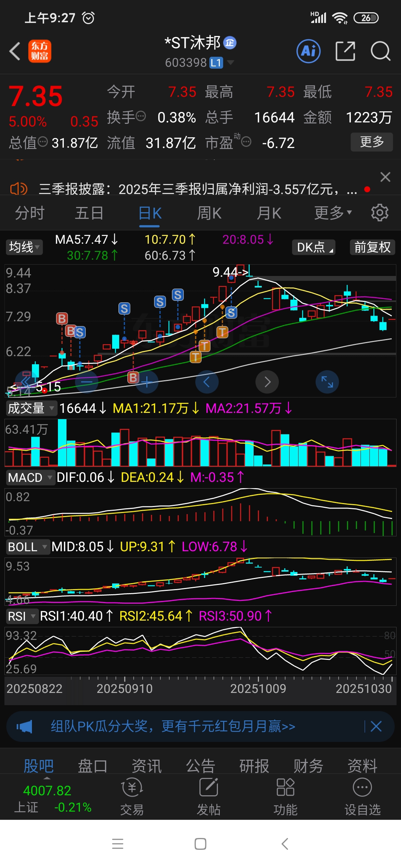Go back with the top-left arrow
Image resolution: width=401 pixels, height=868 pixels.
point(15,51)
